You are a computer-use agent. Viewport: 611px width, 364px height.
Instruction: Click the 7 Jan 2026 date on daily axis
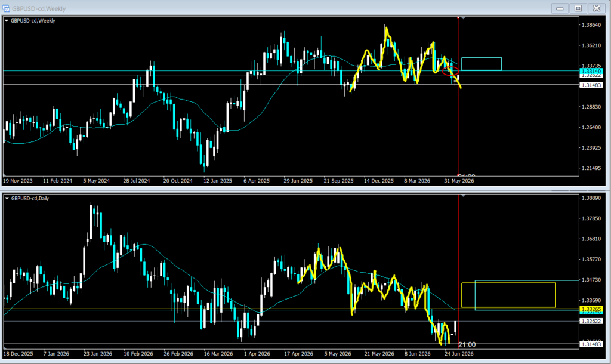point(56,354)
